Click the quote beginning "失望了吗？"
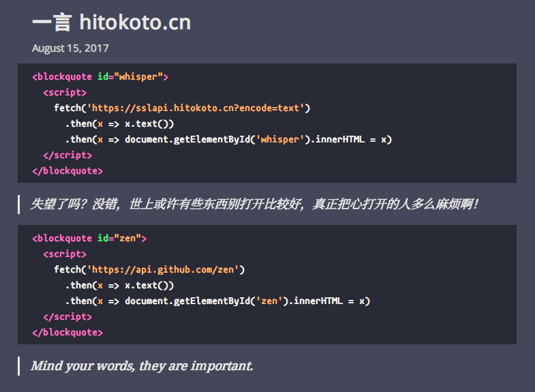Image resolution: width=535 pixels, height=392 pixels. pyautogui.click(x=254, y=205)
